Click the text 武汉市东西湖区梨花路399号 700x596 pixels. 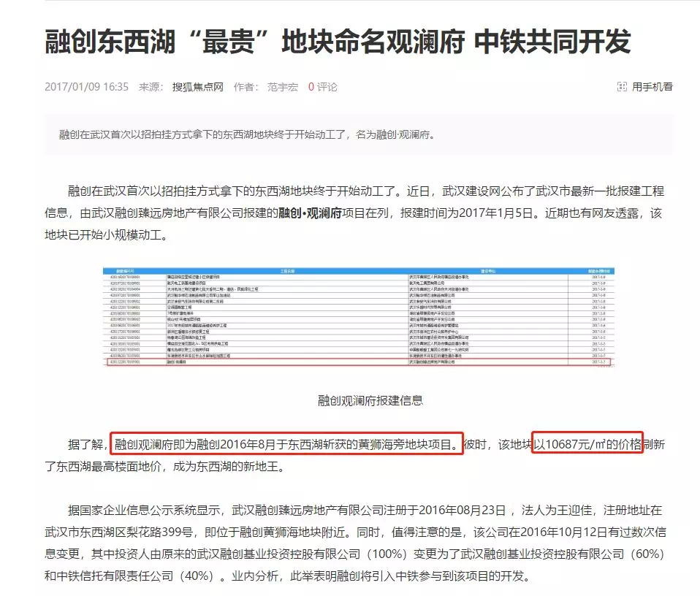tap(118, 532)
